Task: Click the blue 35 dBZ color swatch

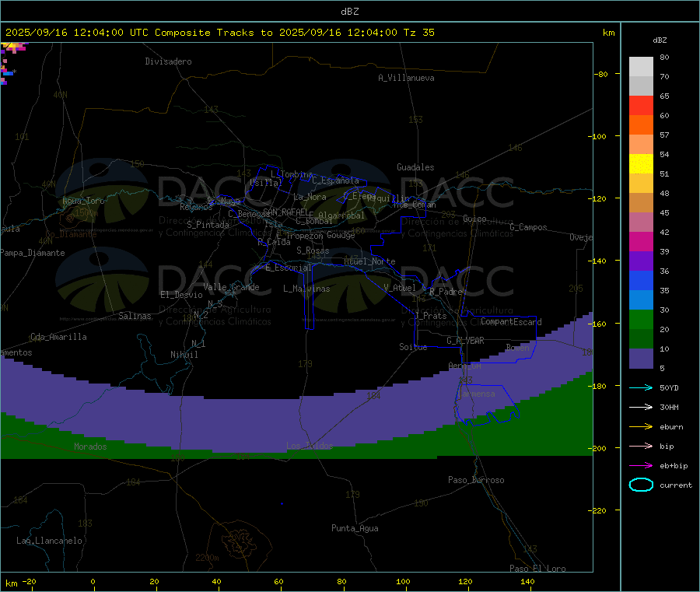Action: (x=641, y=280)
